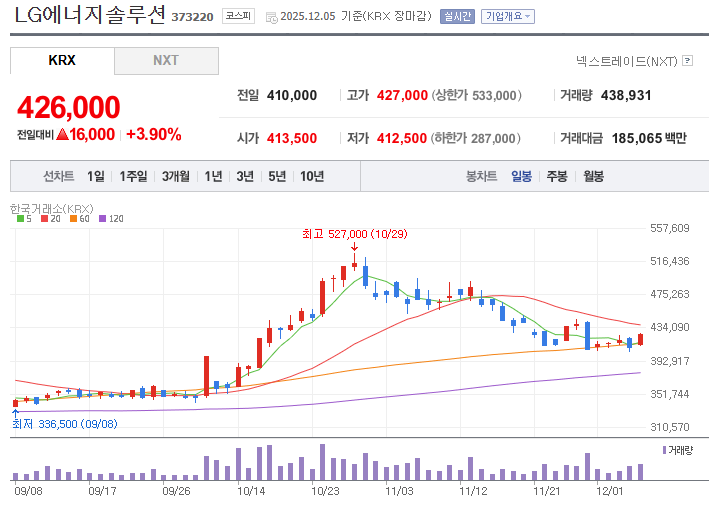Click the stock code 373220
This screenshot has width=709, height=506.
192,17
